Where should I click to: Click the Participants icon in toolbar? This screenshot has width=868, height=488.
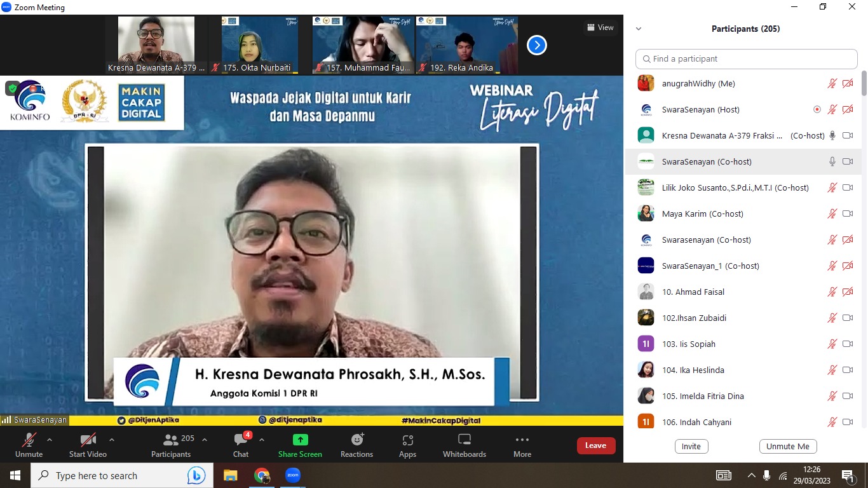pyautogui.click(x=171, y=440)
